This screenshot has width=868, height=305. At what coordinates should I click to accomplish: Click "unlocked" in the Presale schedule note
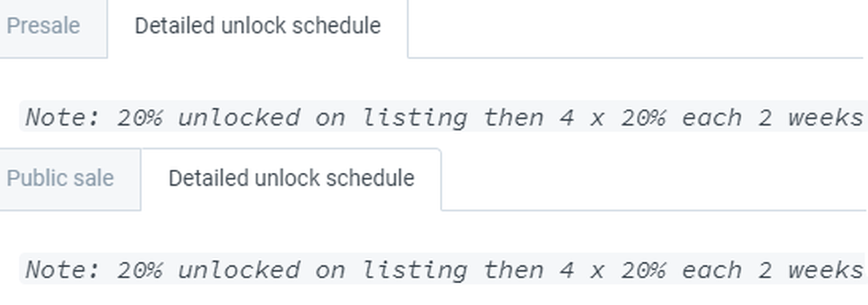[x=238, y=117]
